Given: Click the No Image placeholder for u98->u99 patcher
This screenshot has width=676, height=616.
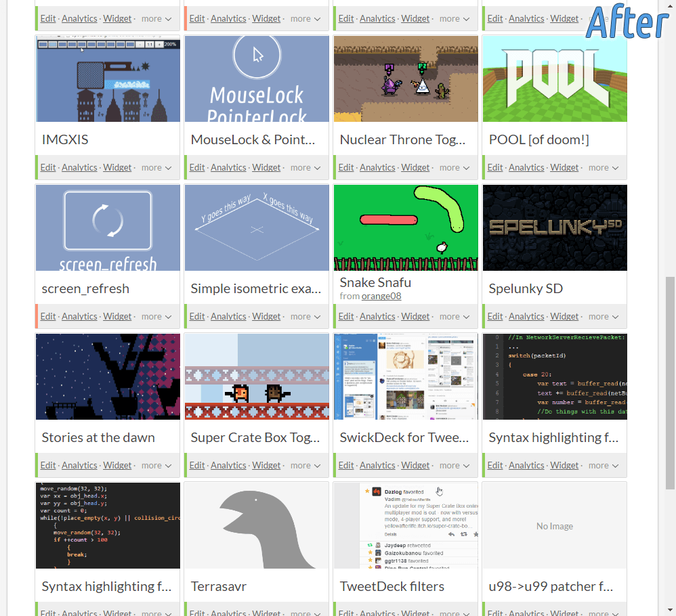Looking at the screenshot, I should point(554,525).
